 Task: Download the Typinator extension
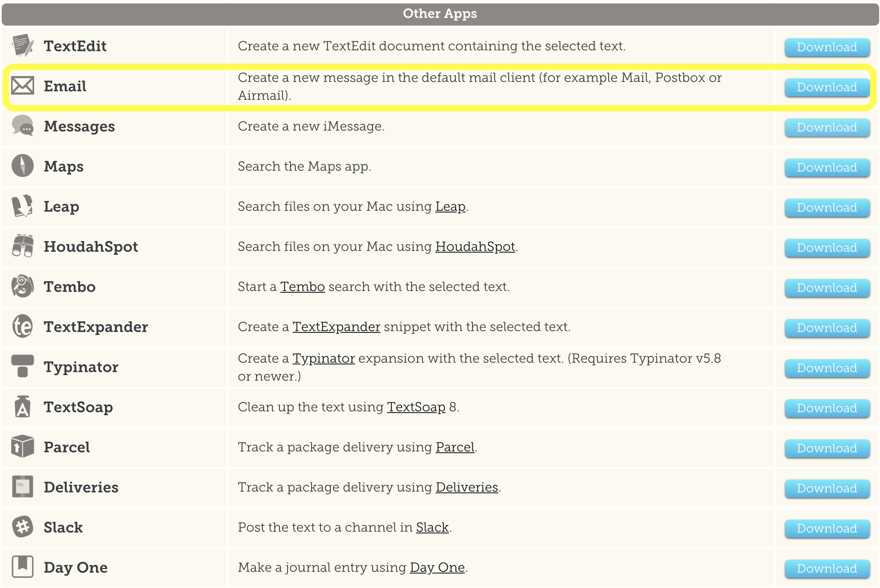tap(827, 368)
